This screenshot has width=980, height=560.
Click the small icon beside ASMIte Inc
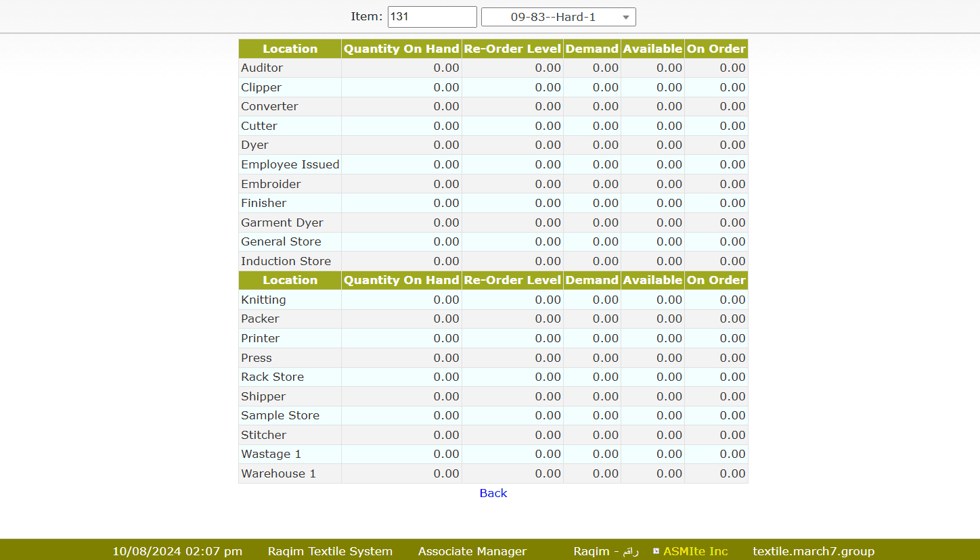656,551
